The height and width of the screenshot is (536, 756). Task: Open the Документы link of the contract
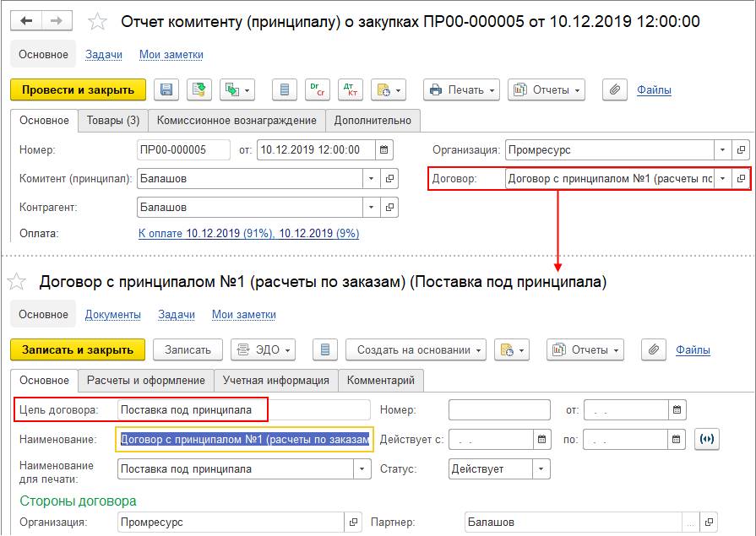pyautogui.click(x=113, y=314)
